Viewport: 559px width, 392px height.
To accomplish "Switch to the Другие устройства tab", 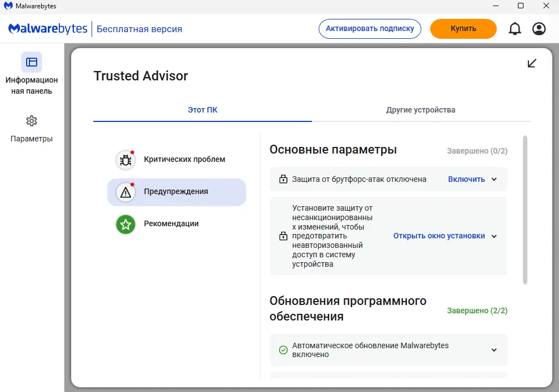I will [x=421, y=110].
